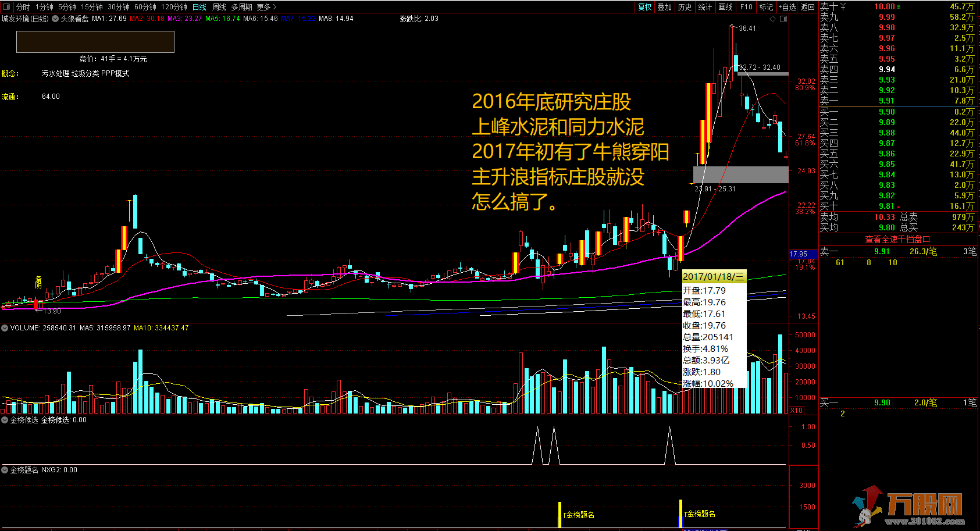This screenshot has height=531, width=980.
Task: Switch to the 分时 chart tab
Action: click(x=23, y=7)
